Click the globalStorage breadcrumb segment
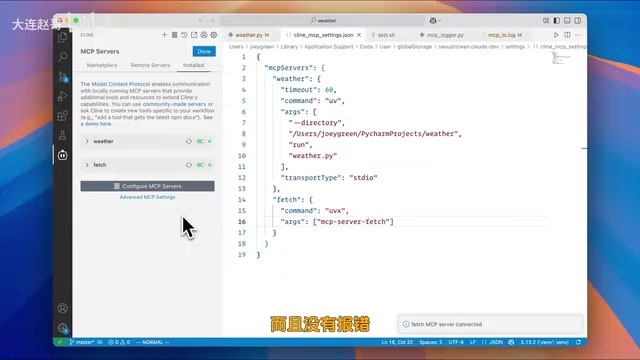This screenshot has width=640, height=360. click(414, 47)
